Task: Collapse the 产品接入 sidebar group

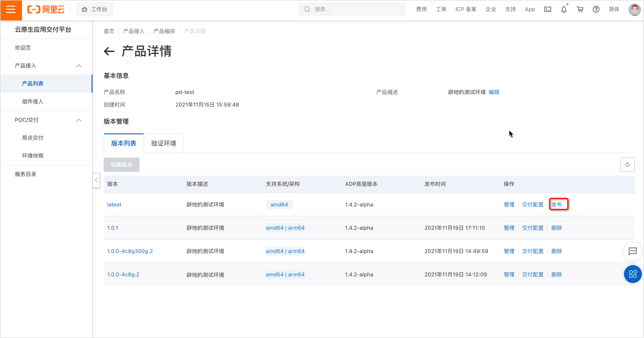Action: tap(79, 66)
